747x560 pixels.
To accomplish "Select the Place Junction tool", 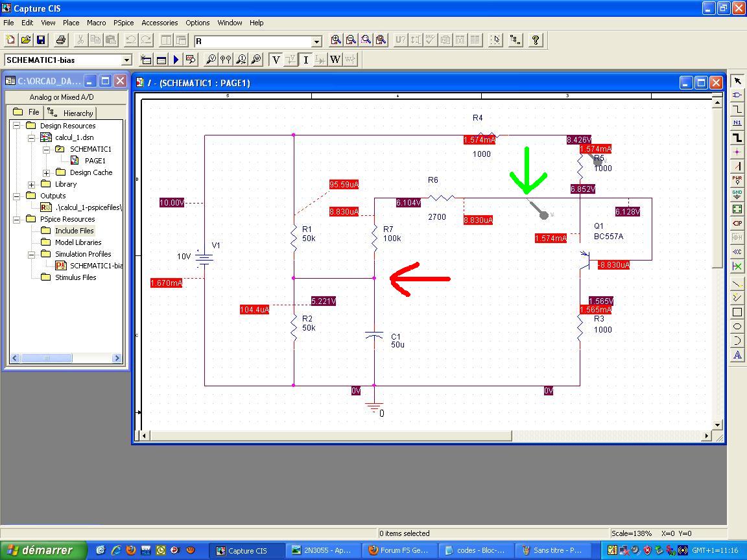I will click(x=737, y=152).
